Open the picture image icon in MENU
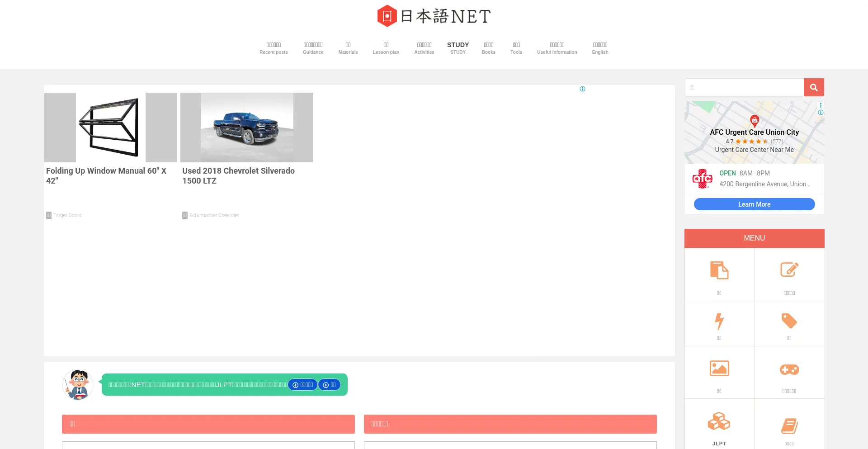The width and height of the screenshot is (868, 449). [x=719, y=369]
